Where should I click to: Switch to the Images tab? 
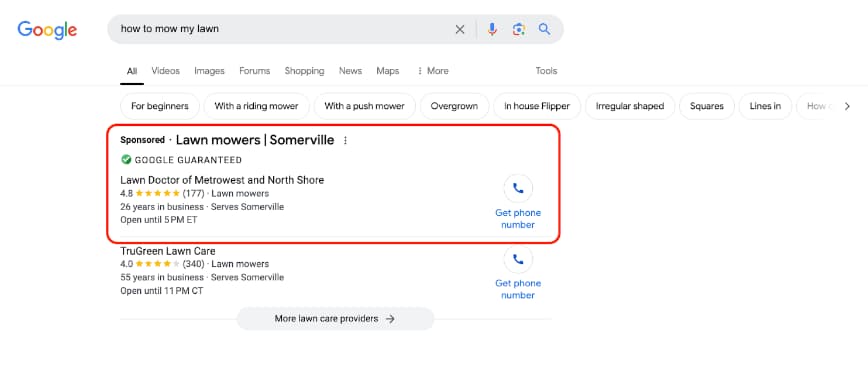click(x=209, y=71)
